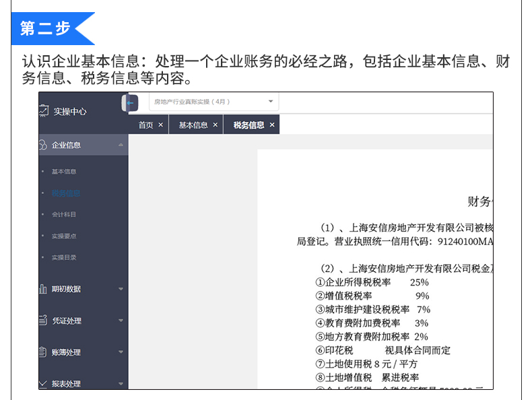Click the 营业执照统一信用代码 line

[395, 242]
